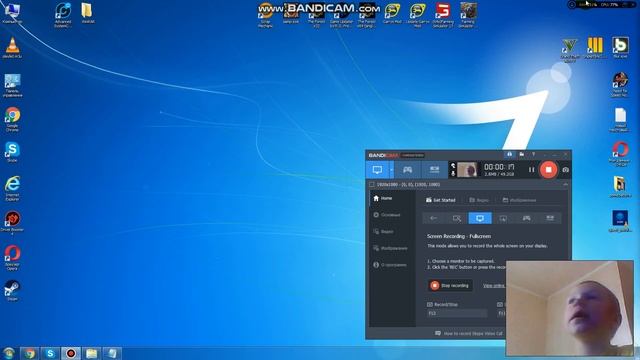The width and height of the screenshot is (640, 360).
Task: Open Image settings in Bandicam sidebar
Action: [391, 248]
